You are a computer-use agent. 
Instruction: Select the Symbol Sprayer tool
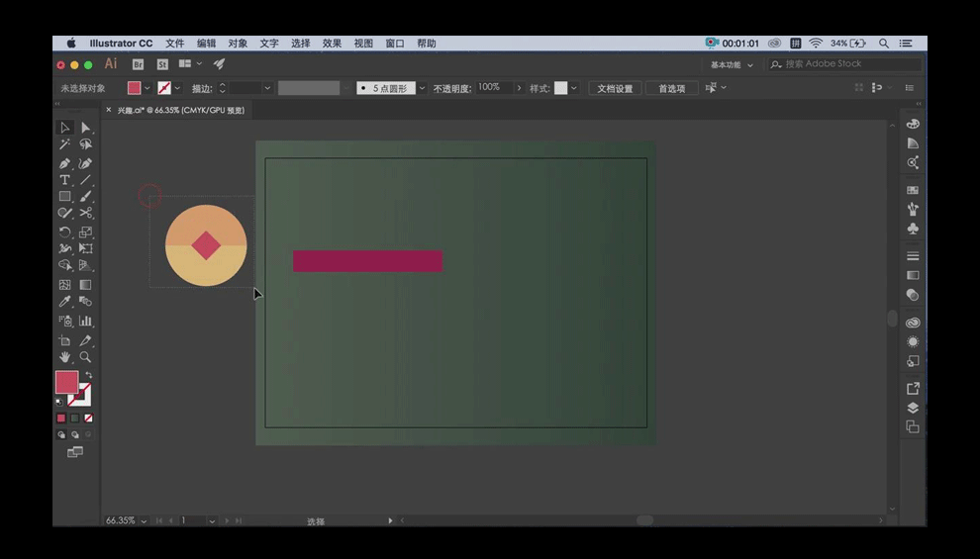coord(64,321)
